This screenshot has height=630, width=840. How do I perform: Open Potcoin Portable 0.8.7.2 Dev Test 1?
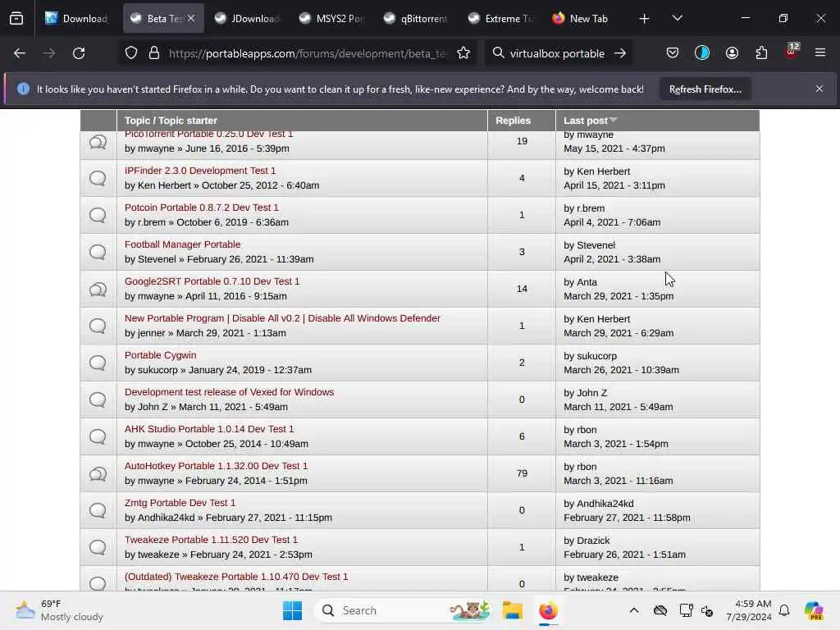[202, 208]
